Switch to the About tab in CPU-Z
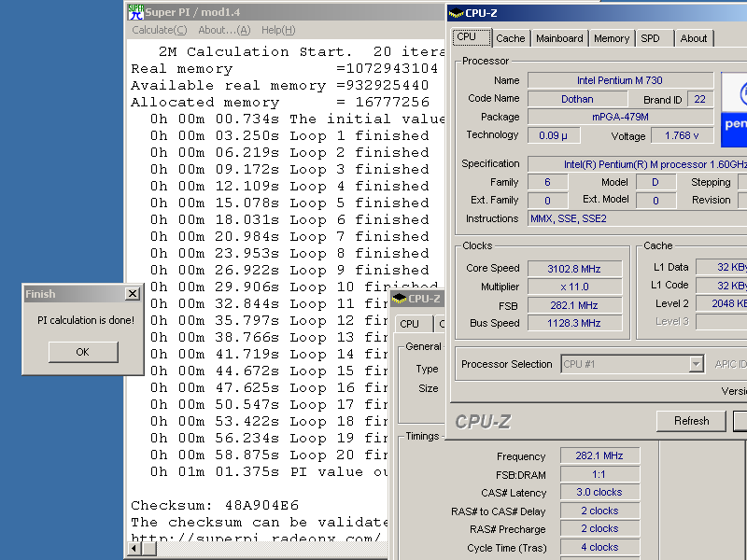This screenshot has width=747, height=560. [693, 38]
